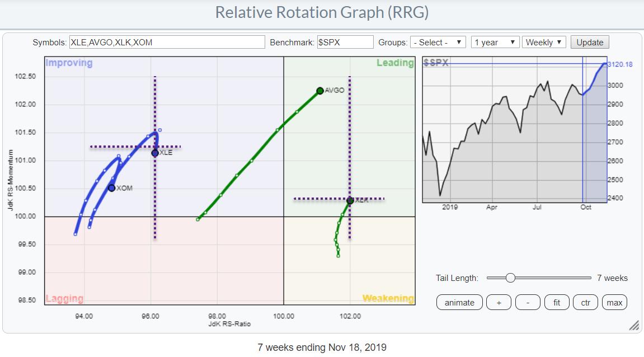
Task: Click the max button
Action: pyautogui.click(x=614, y=303)
